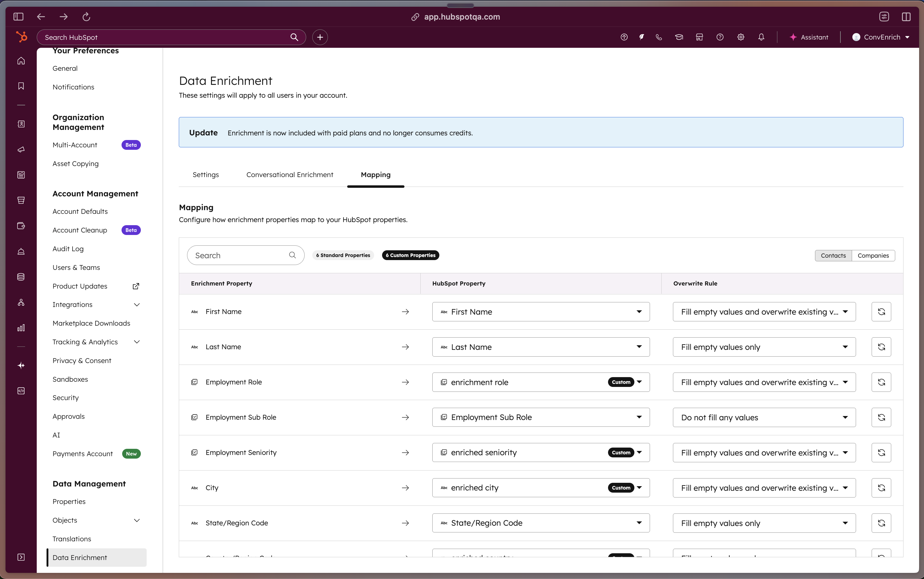
Task: Click the calling phone icon
Action: (659, 37)
